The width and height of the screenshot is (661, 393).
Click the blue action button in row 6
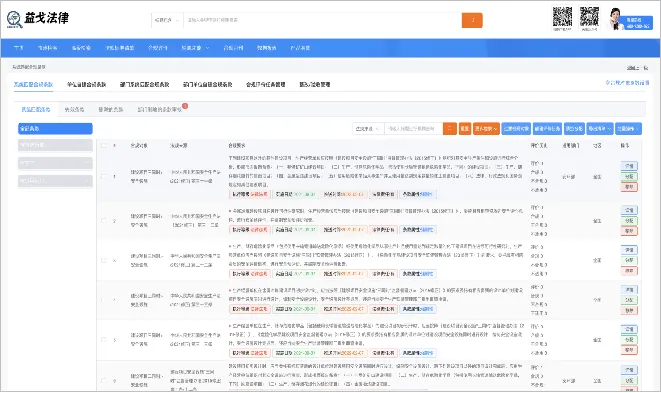(629, 370)
